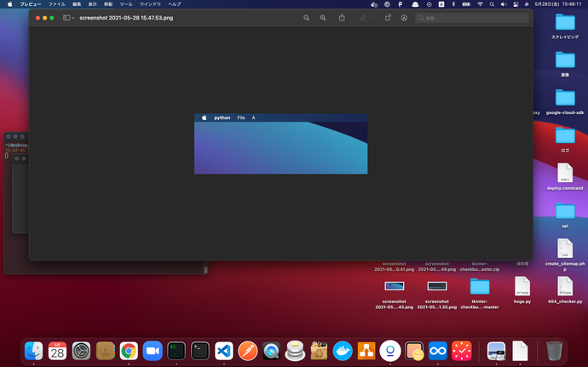This screenshot has width=588, height=367.
Task: Open the ウインドウ menu
Action: 150,4
